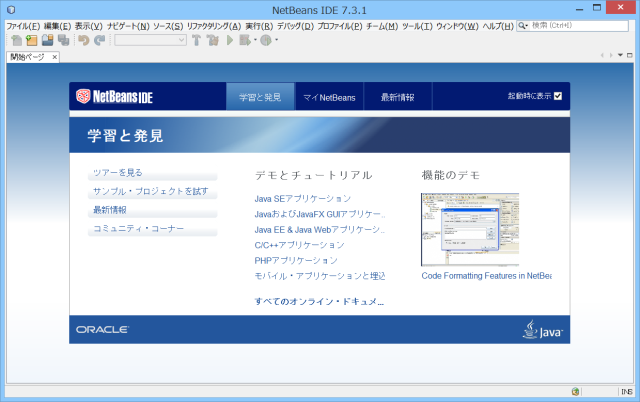Open the PHPアプリケーション link

point(296,261)
